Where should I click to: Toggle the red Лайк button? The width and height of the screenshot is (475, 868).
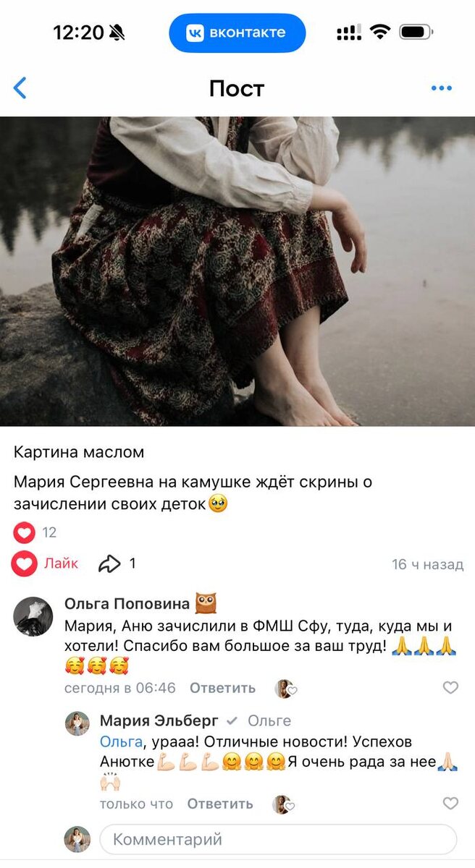pyautogui.click(x=46, y=563)
